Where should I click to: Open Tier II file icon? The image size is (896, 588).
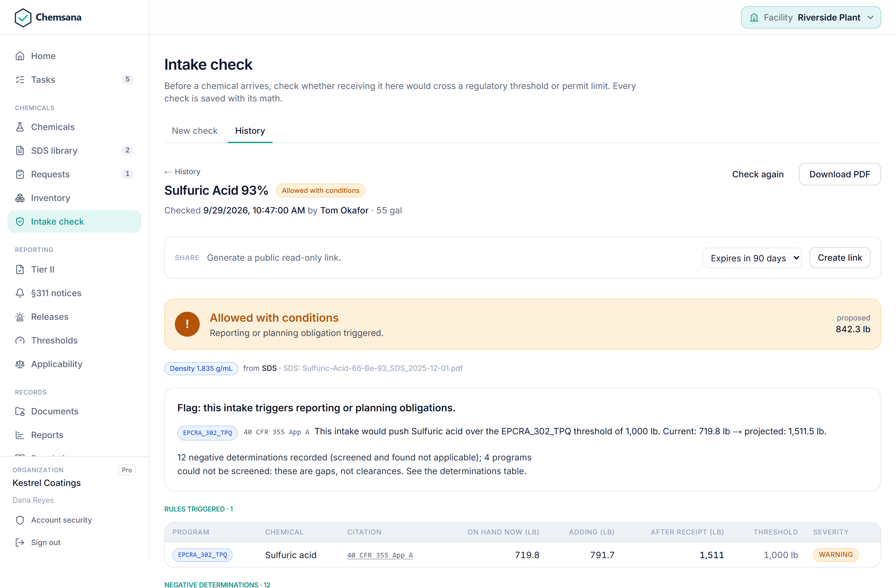[x=20, y=269]
